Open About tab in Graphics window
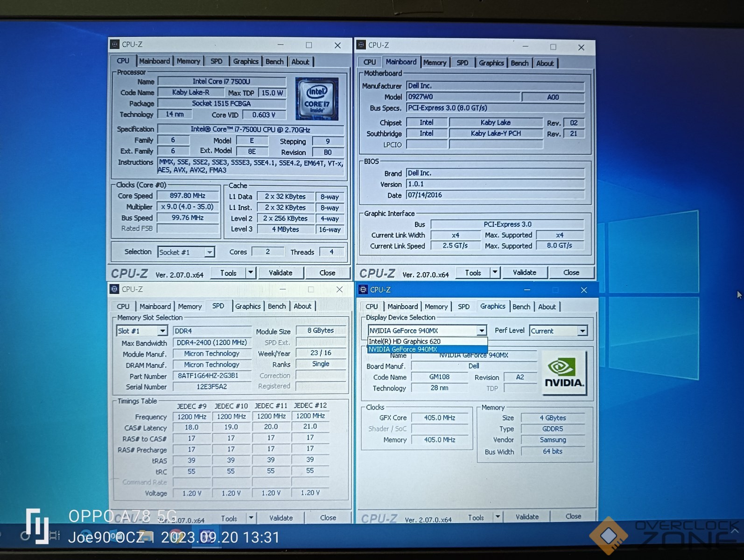The height and width of the screenshot is (560, 744). [x=547, y=307]
